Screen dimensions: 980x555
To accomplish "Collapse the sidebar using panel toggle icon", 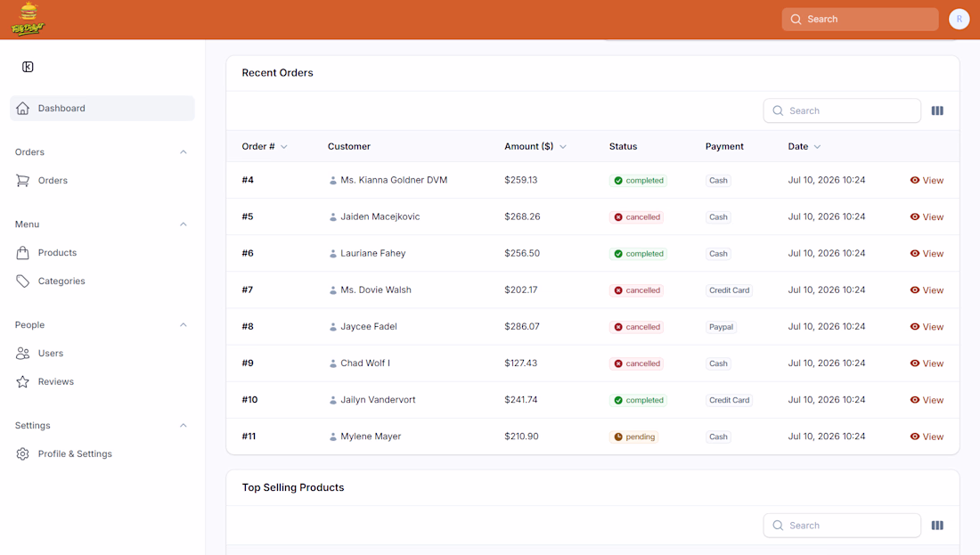I will pos(28,67).
